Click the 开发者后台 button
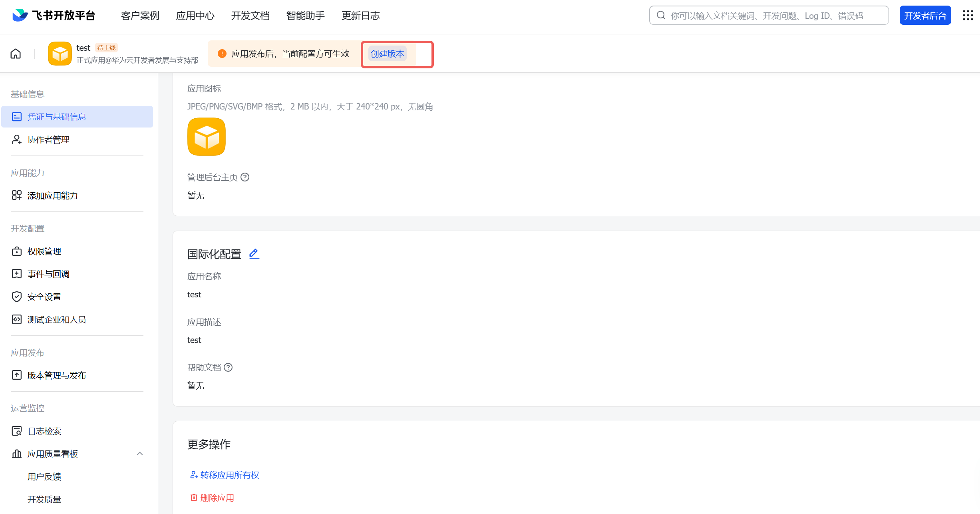Screen dimensions: 980x514 925,15
